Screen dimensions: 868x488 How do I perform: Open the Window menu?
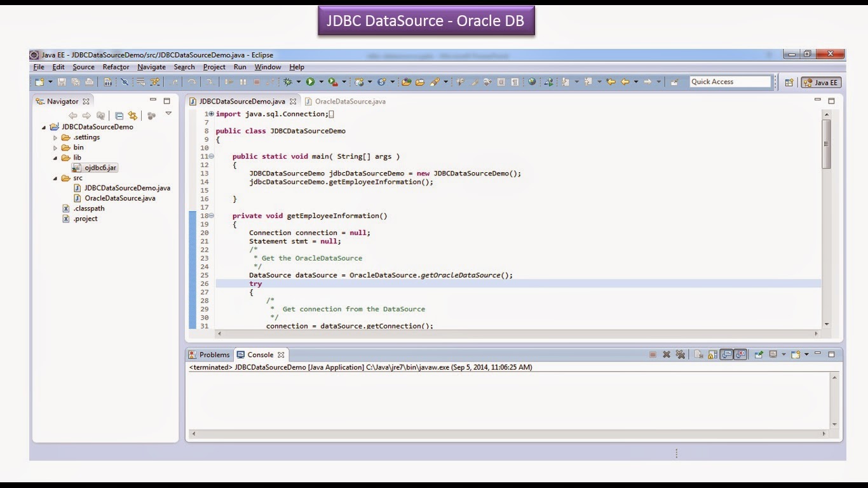click(x=268, y=67)
